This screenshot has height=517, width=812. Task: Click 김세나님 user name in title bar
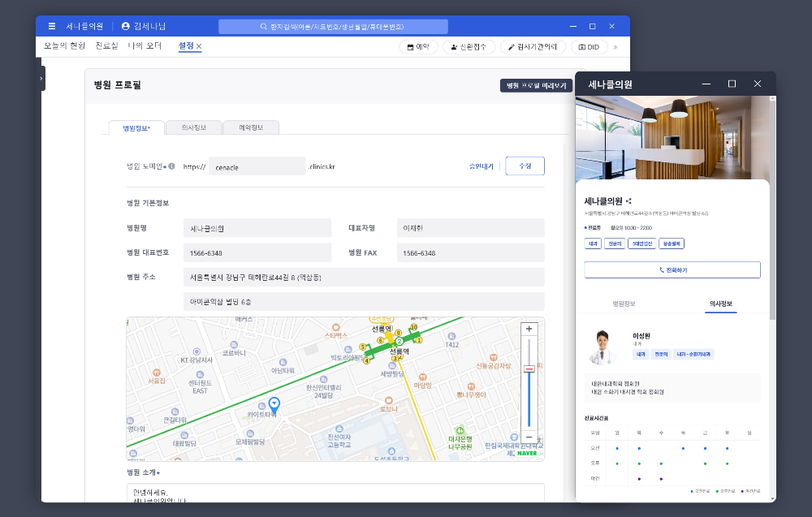[149, 27]
